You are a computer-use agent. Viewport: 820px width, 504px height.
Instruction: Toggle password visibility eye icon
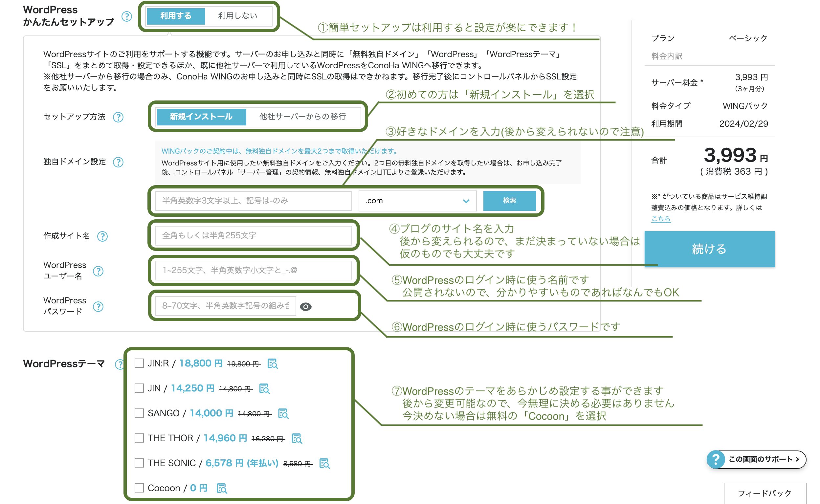pyautogui.click(x=306, y=306)
